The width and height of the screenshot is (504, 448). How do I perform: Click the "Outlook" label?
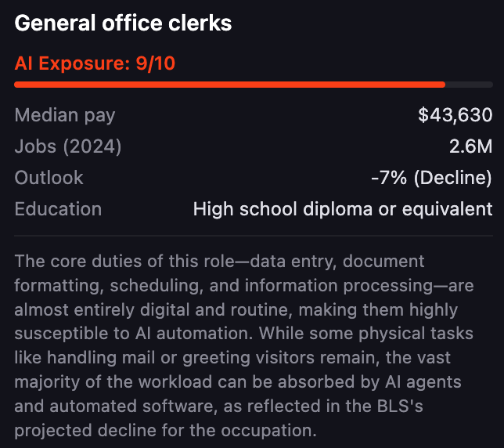[49, 178]
